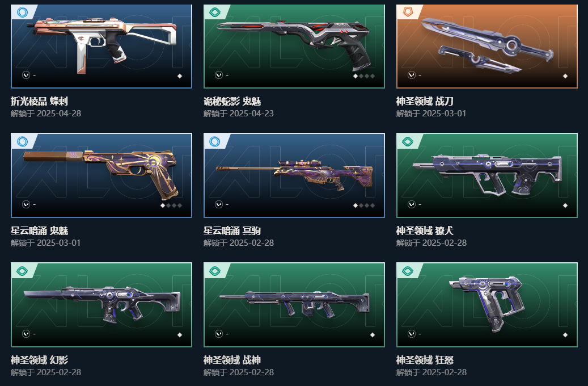
Task: Click the Valorant points icon on 神圣领域 獠犬 card
Action: pyautogui.click(x=412, y=204)
